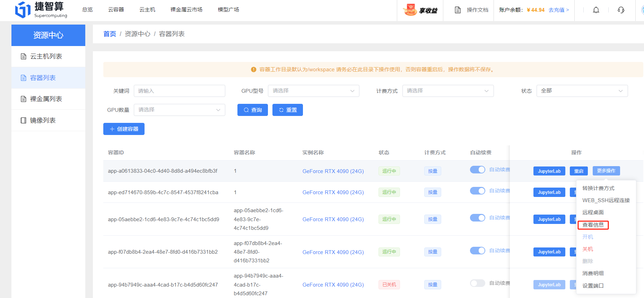Image resolution: width=644 pixels, height=298 pixels.
Task: Focus the 关键词 input field
Action: tap(180, 91)
